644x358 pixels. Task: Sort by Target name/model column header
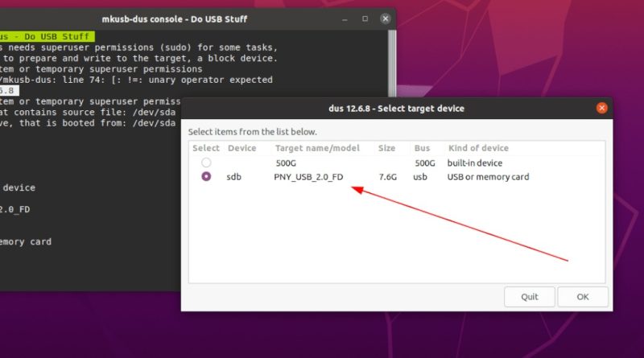click(x=317, y=148)
